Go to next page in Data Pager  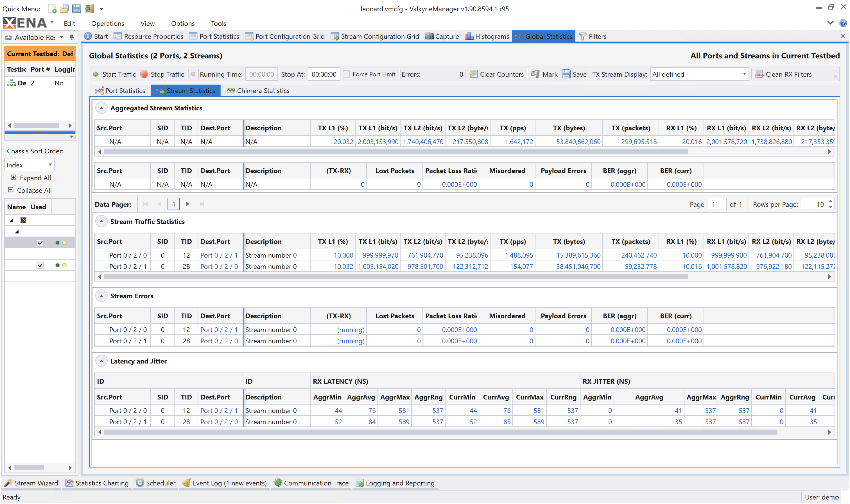point(187,204)
